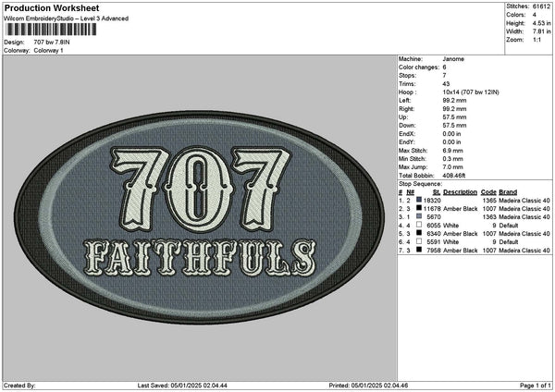Select the 'Colorway 1' value
Screen dimensions: 555x392
[48, 51]
